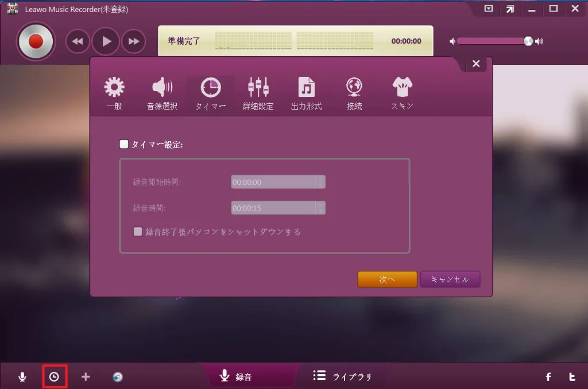588x389 pixels.
Task: Check 録音終了後パソコンをシャットダウンする option
Action: (x=137, y=231)
